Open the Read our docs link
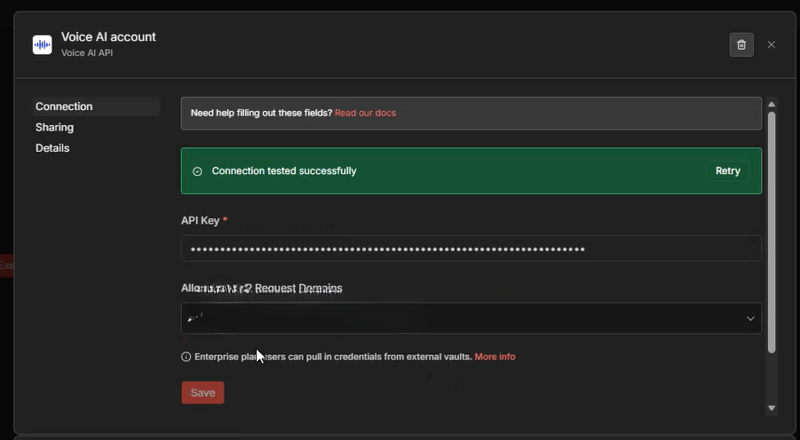This screenshot has height=440, width=800. (x=365, y=113)
